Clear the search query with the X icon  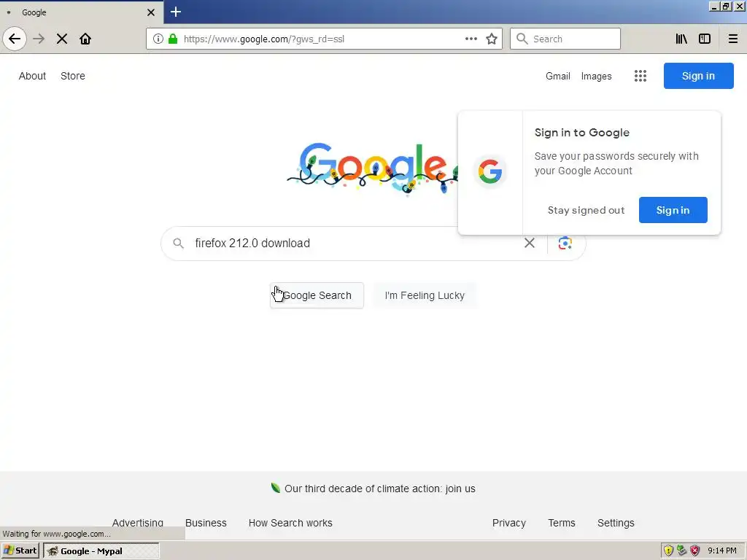tap(530, 243)
